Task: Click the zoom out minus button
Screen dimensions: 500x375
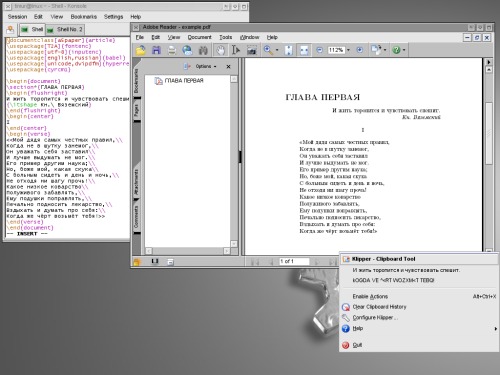Action: pyautogui.click(x=319, y=50)
